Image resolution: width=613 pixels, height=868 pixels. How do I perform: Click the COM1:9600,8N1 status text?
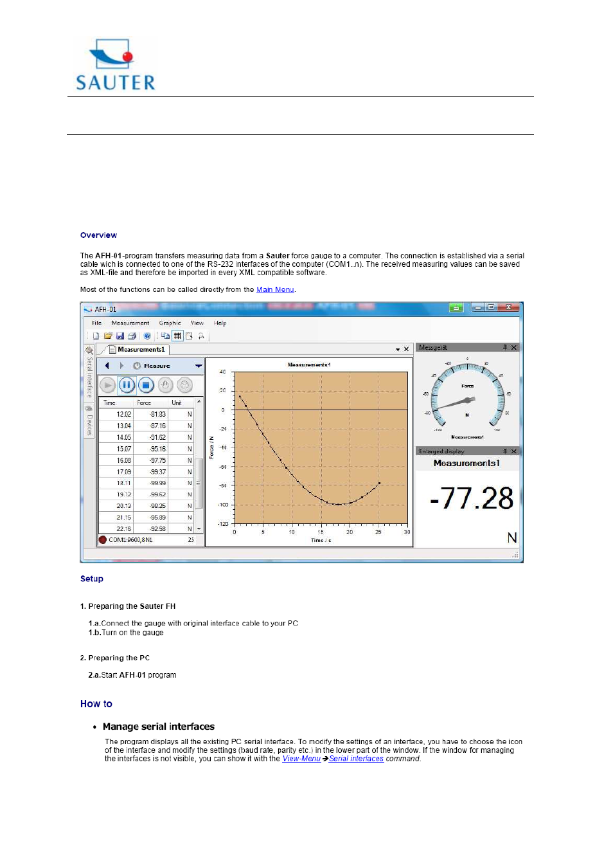[x=131, y=539]
